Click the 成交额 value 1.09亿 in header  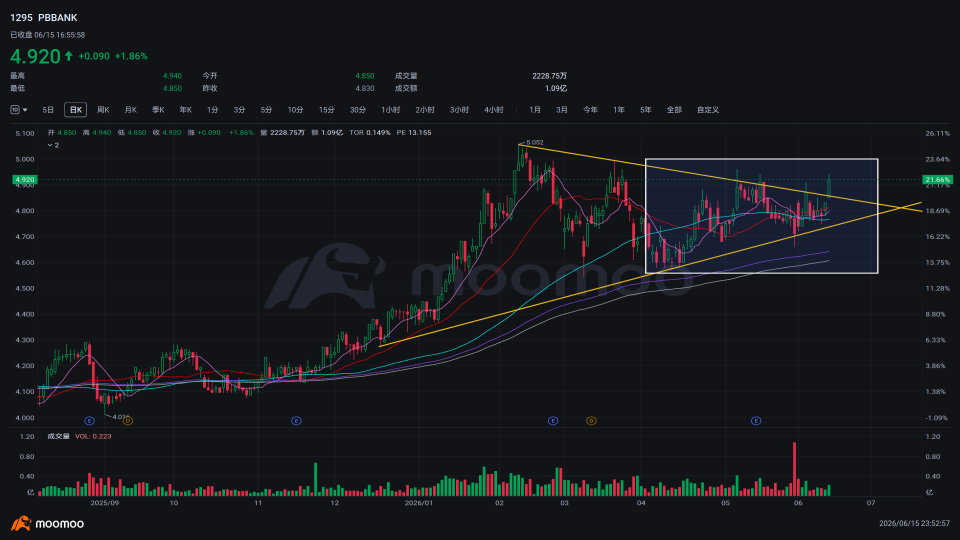pos(555,88)
